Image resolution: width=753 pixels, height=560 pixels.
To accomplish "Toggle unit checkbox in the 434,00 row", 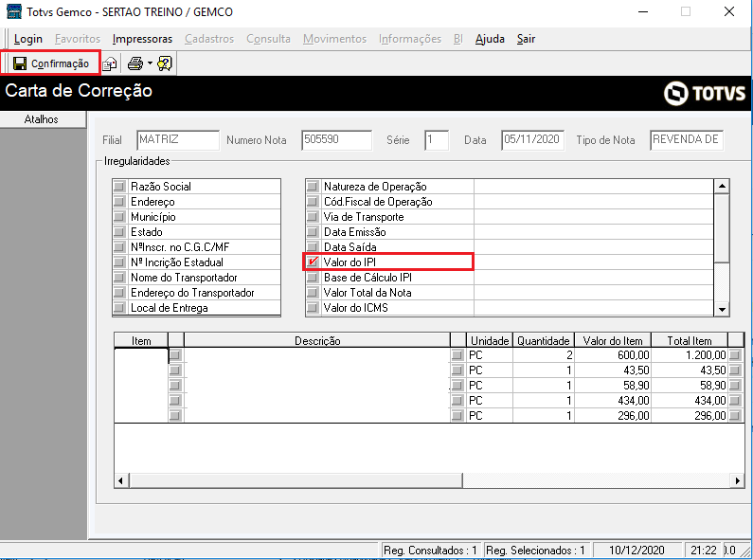I will pyautogui.click(x=457, y=401).
